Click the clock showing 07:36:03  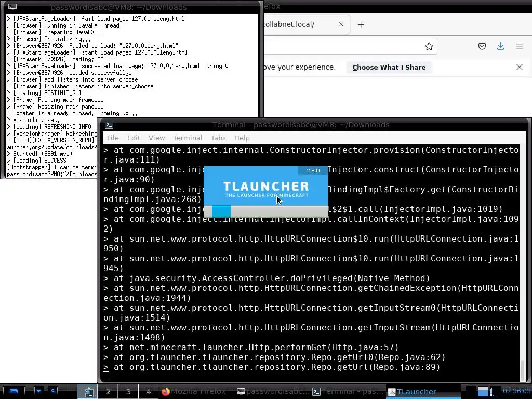point(516,391)
